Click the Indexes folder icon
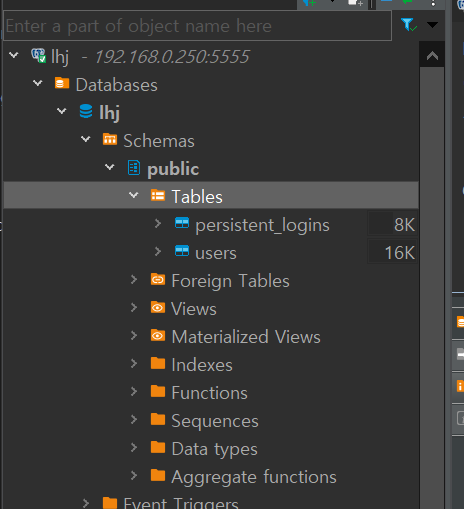Image resolution: width=464 pixels, height=509 pixels. pos(158,363)
